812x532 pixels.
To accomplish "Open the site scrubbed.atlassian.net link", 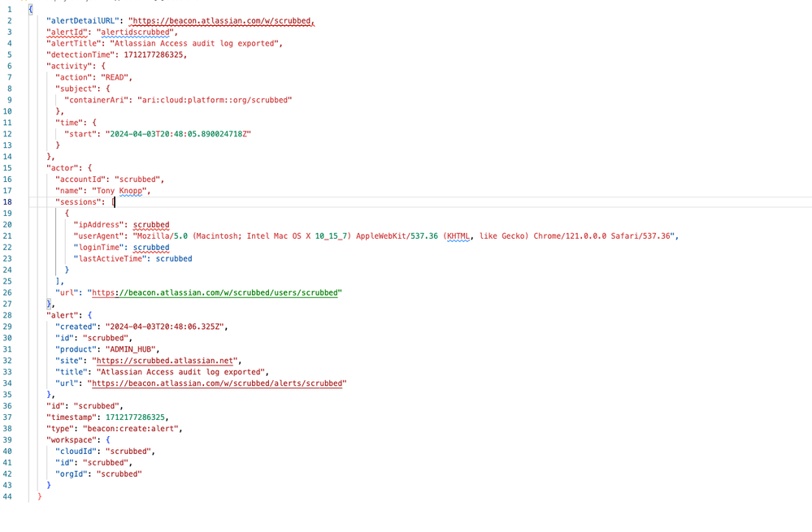I will (x=165, y=361).
